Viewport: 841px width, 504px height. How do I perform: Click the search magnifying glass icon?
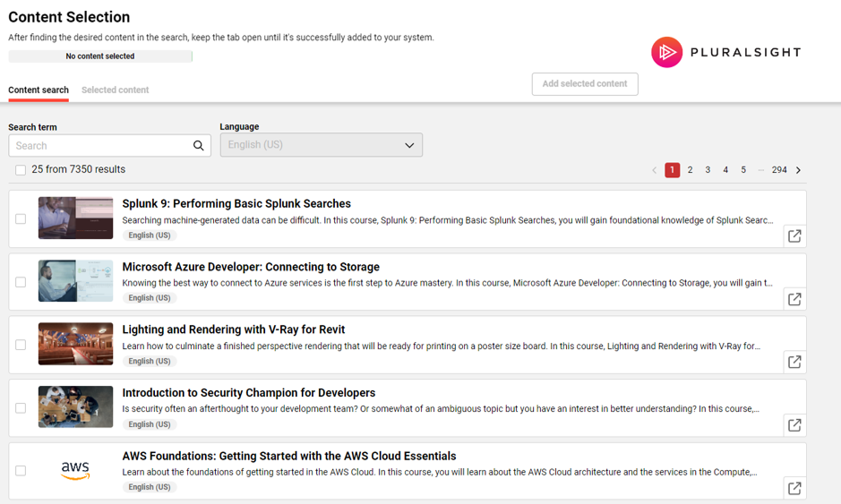199,146
